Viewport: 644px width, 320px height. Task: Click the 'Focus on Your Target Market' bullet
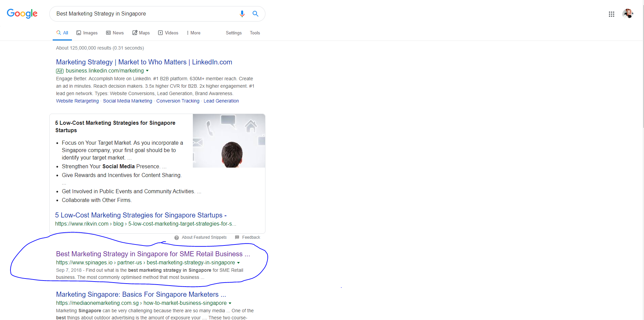click(x=122, y=150)
